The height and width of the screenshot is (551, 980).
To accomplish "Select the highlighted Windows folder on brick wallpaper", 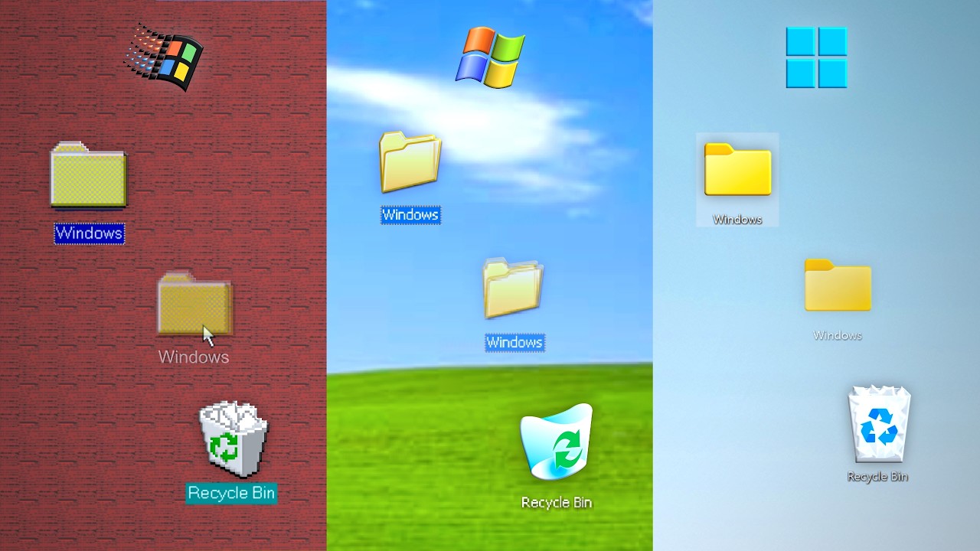I will (88, 174).
